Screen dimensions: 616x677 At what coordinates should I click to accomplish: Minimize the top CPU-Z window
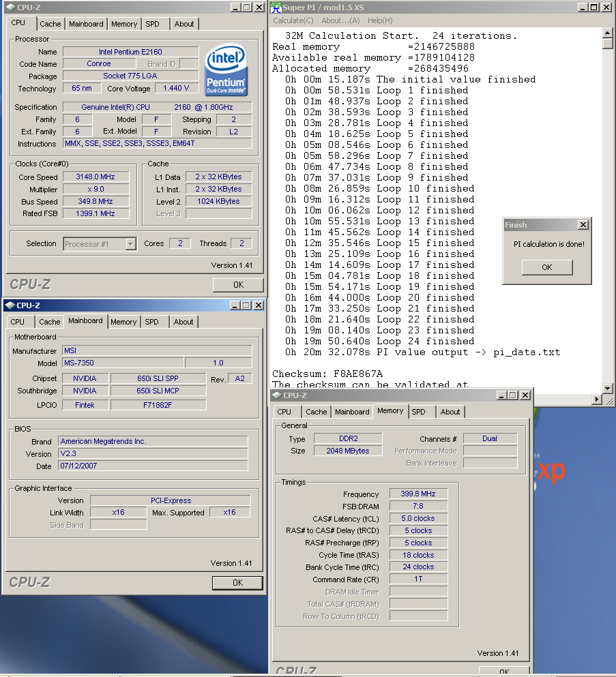coord(236,7)
